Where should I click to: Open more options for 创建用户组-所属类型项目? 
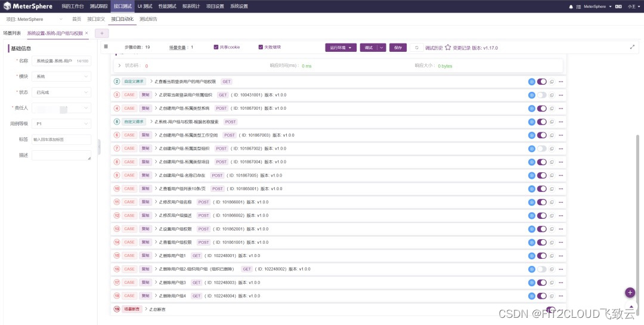click(x=561, y=162)
